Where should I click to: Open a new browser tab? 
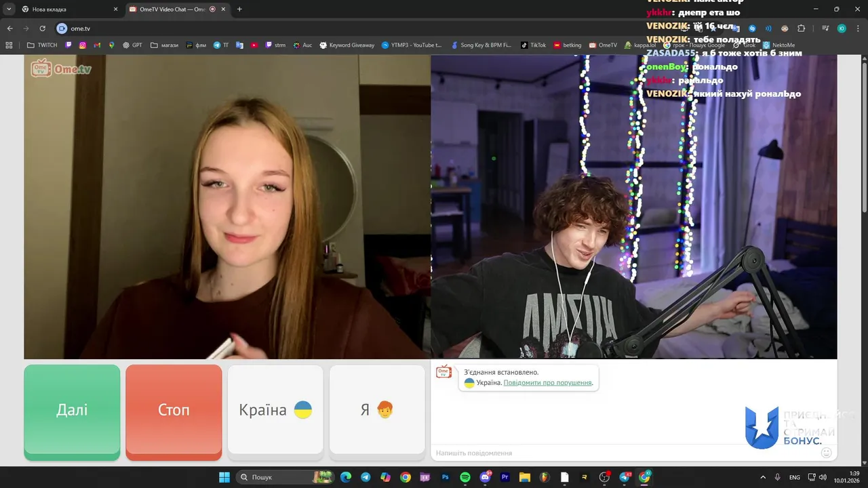coord(239,9)
